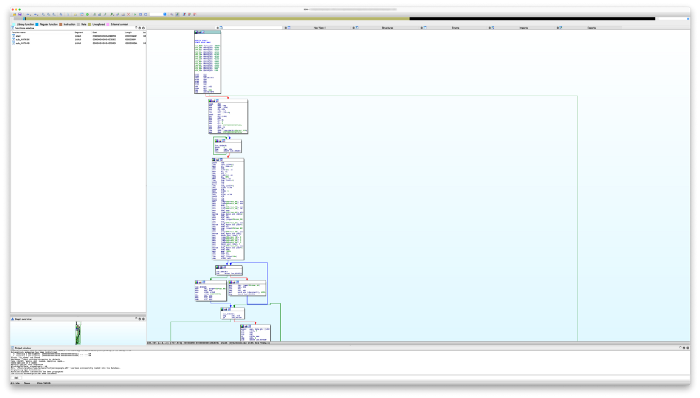
Task: Jump back with the backward arrow icon
Action: click(x=28, y=14)
